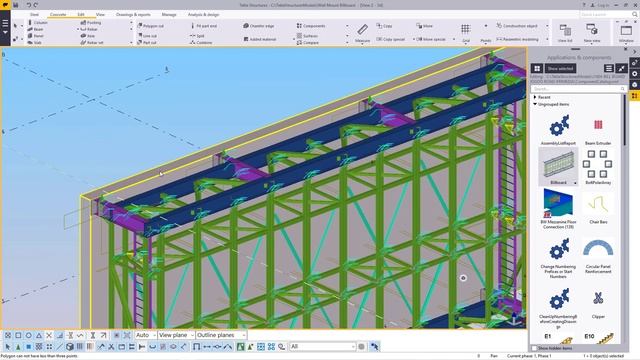Click the Line cut command
This screenshot has width=640, height=360.
tap(147, 36)
